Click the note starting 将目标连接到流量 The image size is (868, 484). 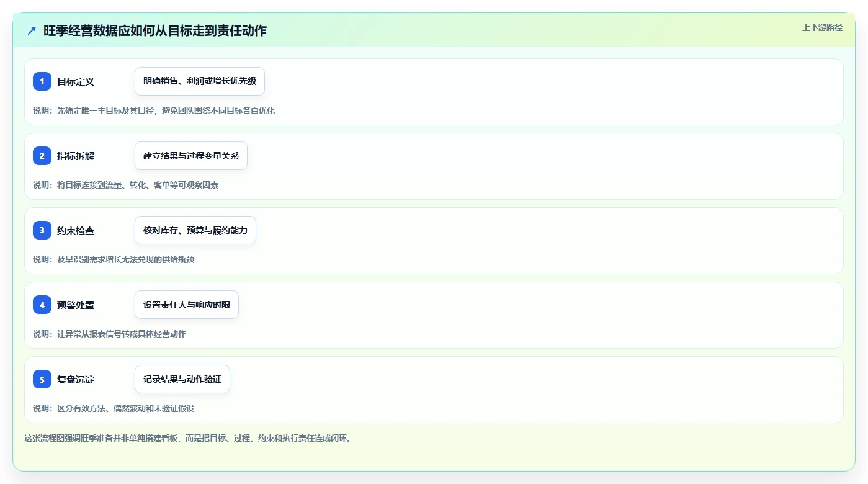pos(125,185)
